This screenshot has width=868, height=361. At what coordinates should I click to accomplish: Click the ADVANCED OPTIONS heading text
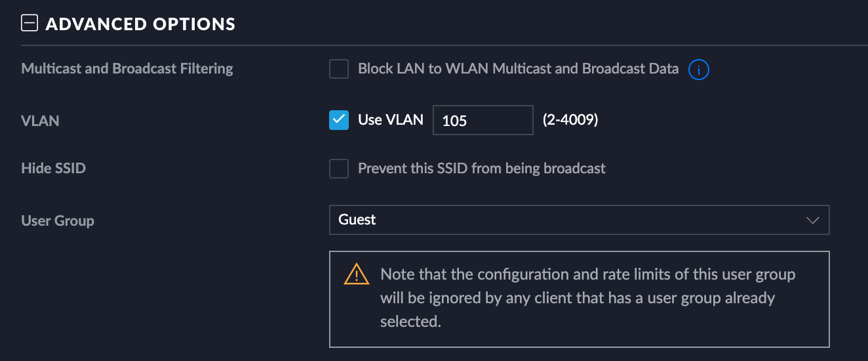(140, 24)
